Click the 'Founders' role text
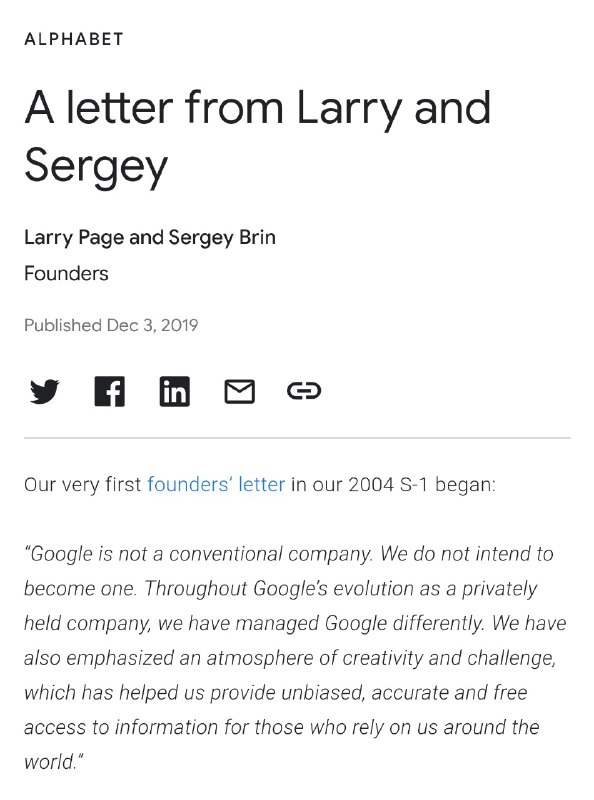Image resolution: width=594 pixels, height=800 pixels. pos(66,273)
